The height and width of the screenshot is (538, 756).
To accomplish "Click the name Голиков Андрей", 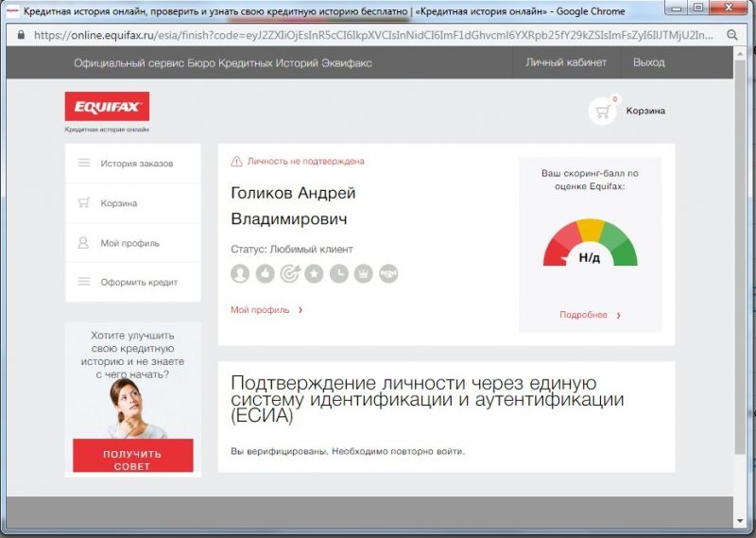I will tap(293, 193).
